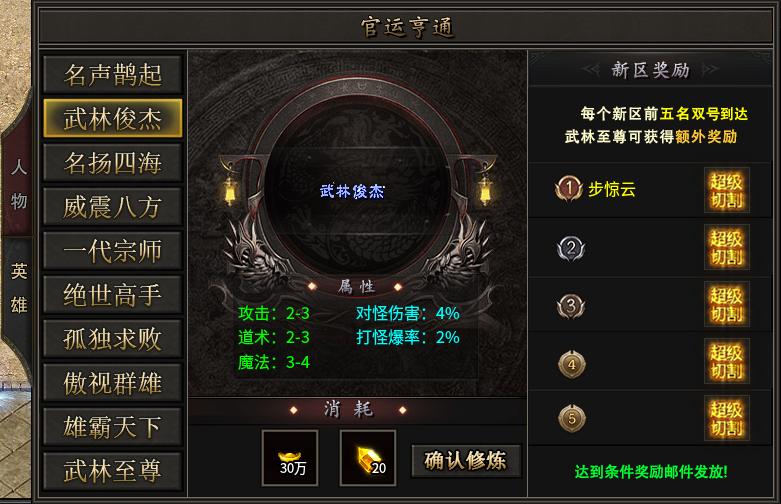Click fifth-place 超级切割 reward icon
The height and width of the screenshot is (504, 781).
(x=727, y=418)
